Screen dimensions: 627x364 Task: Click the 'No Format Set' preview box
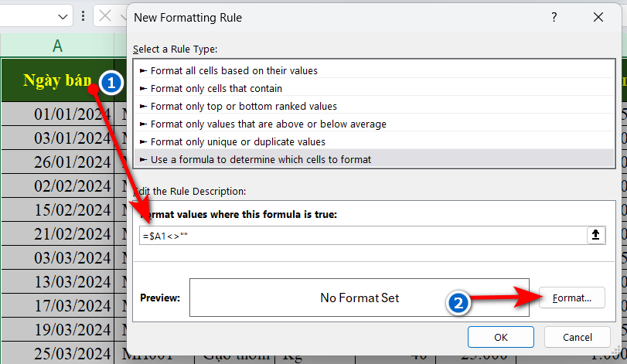(x=359, y=298)
